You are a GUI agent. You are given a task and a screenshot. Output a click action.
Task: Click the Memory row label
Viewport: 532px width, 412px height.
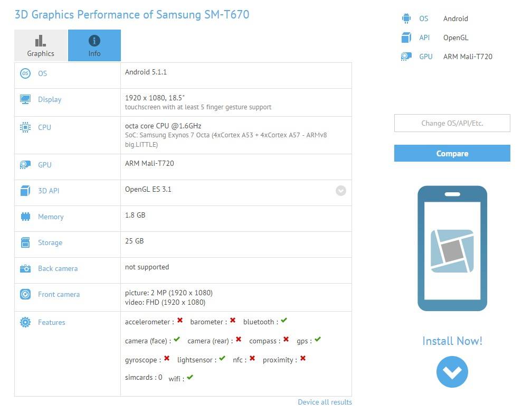51,217
